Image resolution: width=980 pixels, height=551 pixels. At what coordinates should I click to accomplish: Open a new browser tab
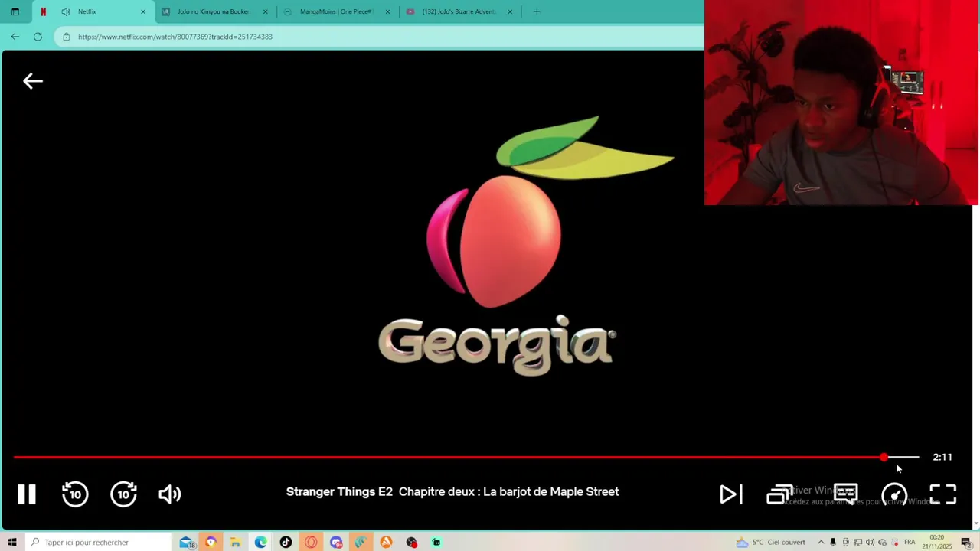tap(537, 11)
